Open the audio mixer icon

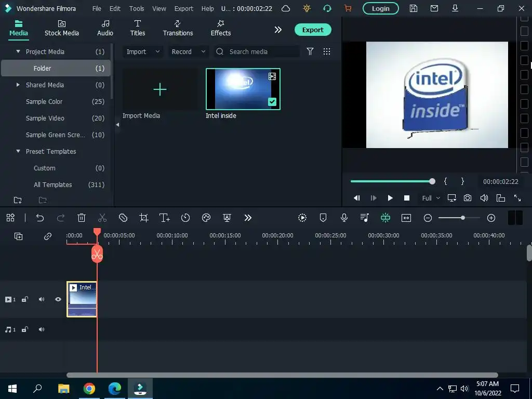pos(365,218)
